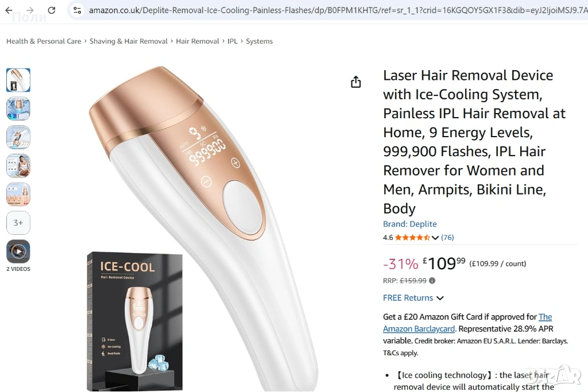Open The Amazon Barclaycard link

[467, 323]
